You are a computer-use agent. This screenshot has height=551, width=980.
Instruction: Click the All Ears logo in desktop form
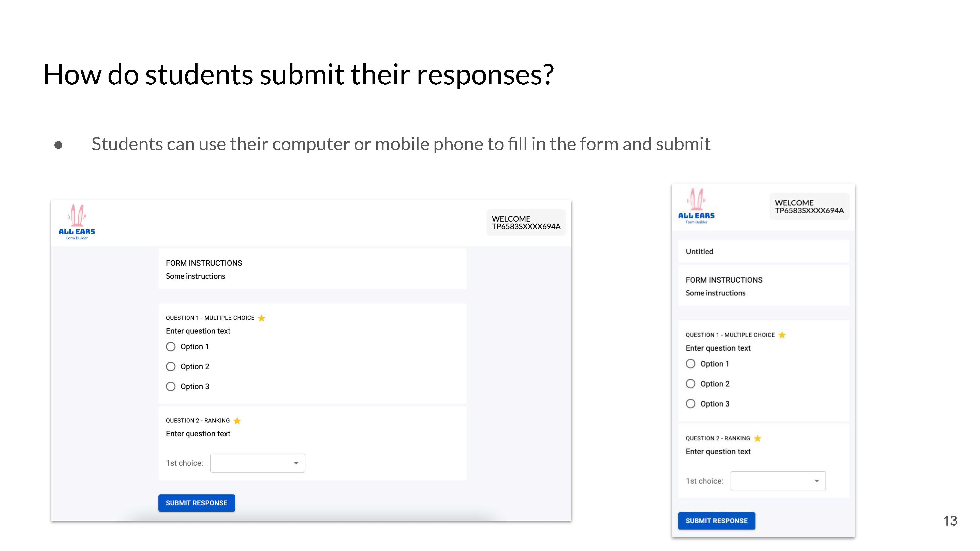(x=77, y=222)
